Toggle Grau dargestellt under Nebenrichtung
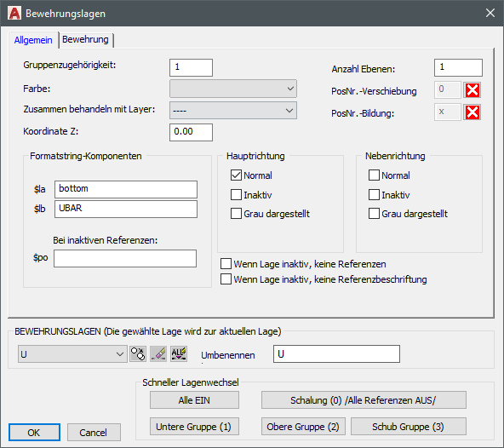504x448 pixels. [x=374, y=214]
